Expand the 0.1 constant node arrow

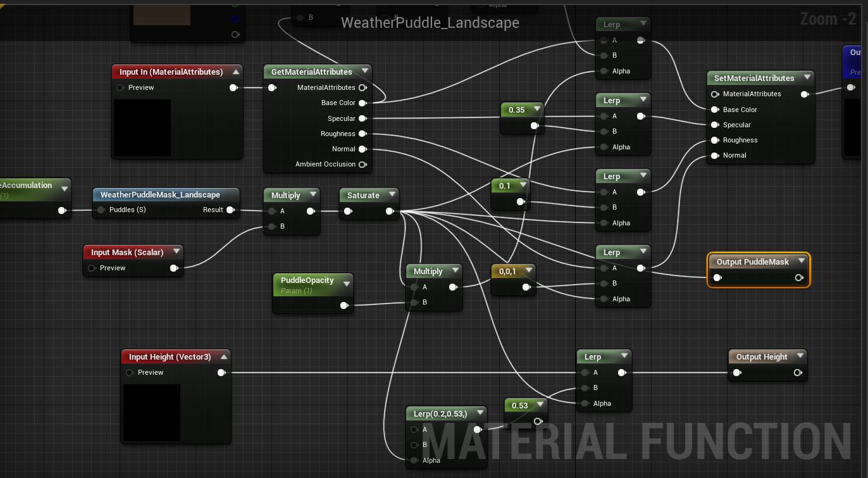(523, 186)
